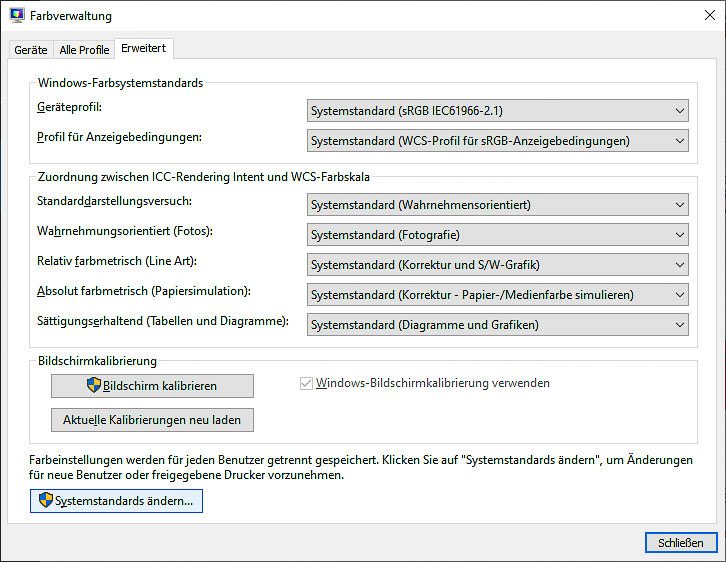Click Aktuelle Kalibrierungen neu laden button

point(152,420)
